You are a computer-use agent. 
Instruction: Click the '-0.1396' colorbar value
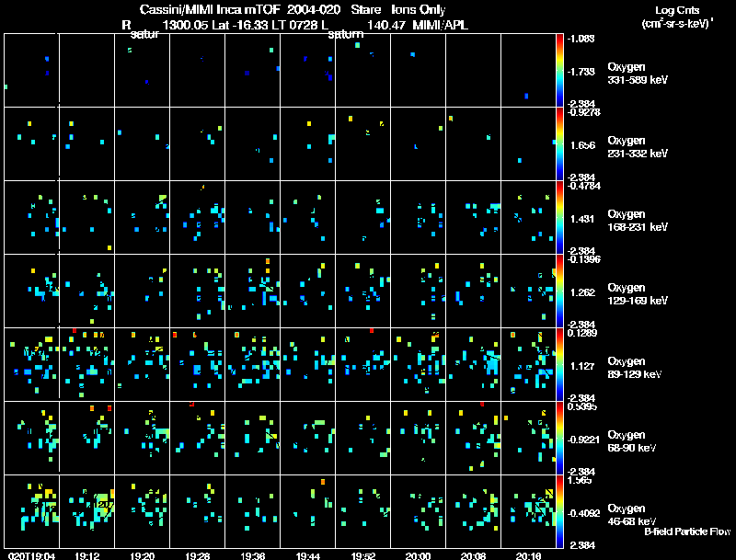(x=584, y=259)
